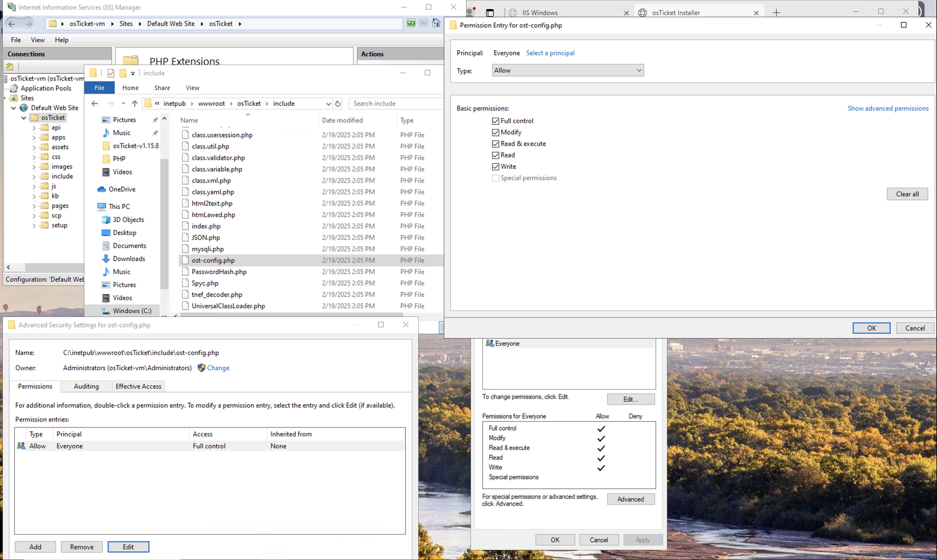Select mysqli.php file

coord(207,249)
